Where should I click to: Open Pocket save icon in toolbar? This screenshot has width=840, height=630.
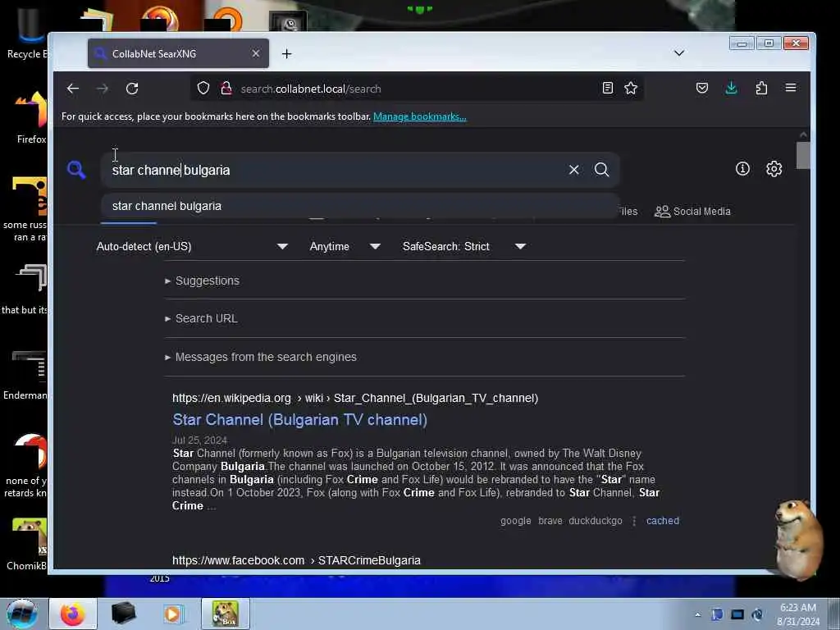[702, 88]
